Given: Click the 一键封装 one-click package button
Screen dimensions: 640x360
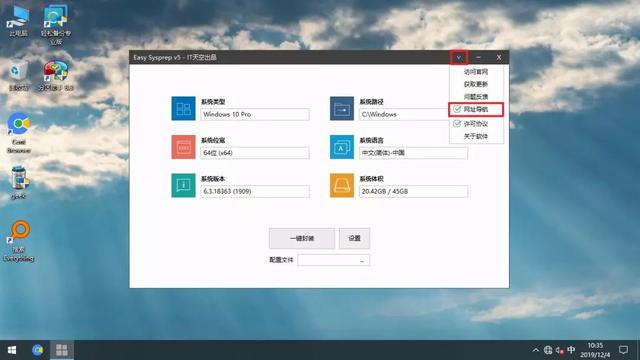Looking at the screenshot, I should coord(302,238).
